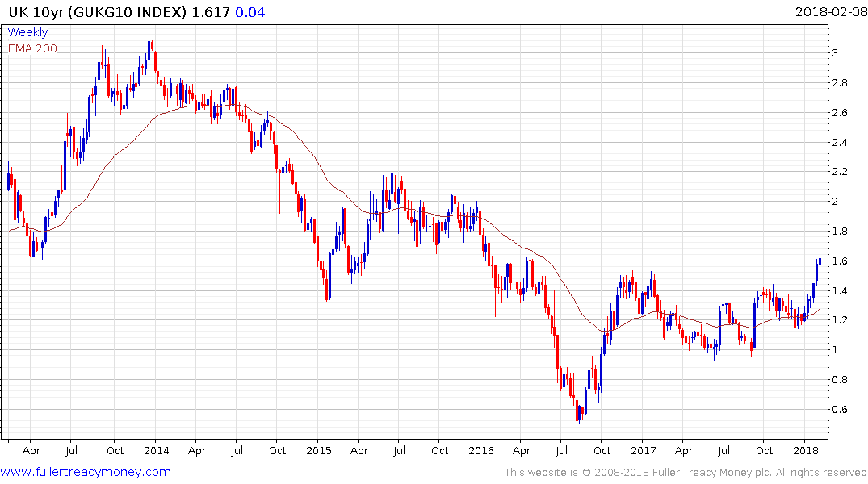Select the y-axis label 1.4
Viewport: 868px width, 484px height.
tap(840, 291)
